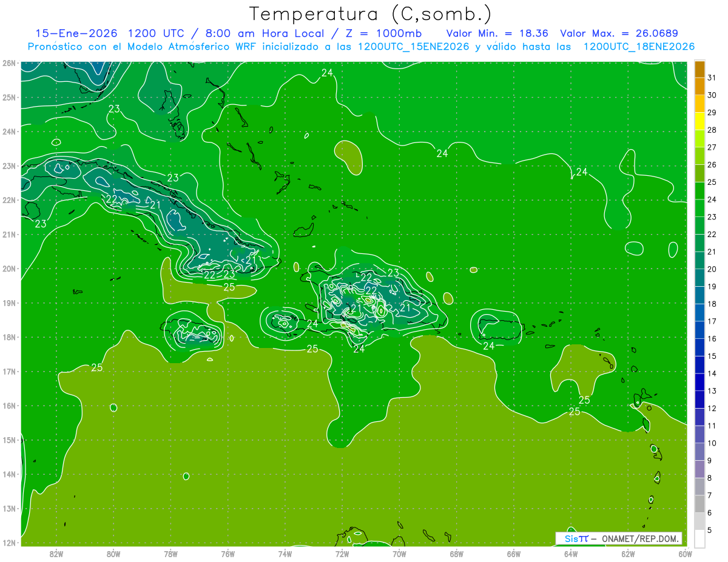Click the '74W' longitude axis label
The image size is (728, 562).
pyautogui.click(x=285, y=553)
